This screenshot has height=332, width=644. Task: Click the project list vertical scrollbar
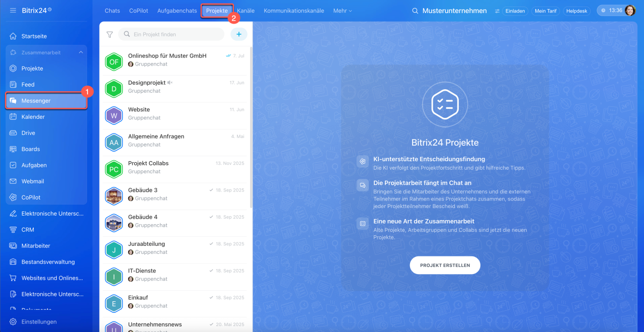(x=251, y=128)
